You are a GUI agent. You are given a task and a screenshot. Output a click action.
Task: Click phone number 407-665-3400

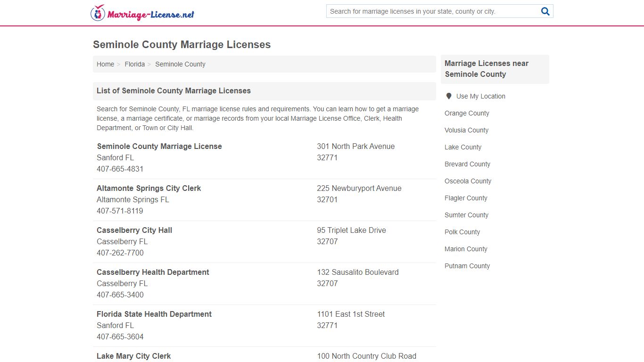[120, 295]
